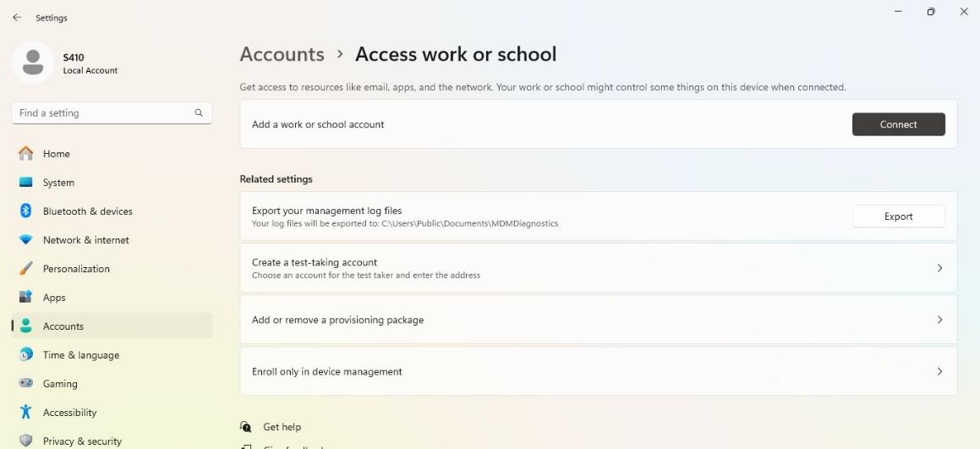Click the Accessibility figure icon
The height and width of the screenshot is (449, 980).
point(26,413)
